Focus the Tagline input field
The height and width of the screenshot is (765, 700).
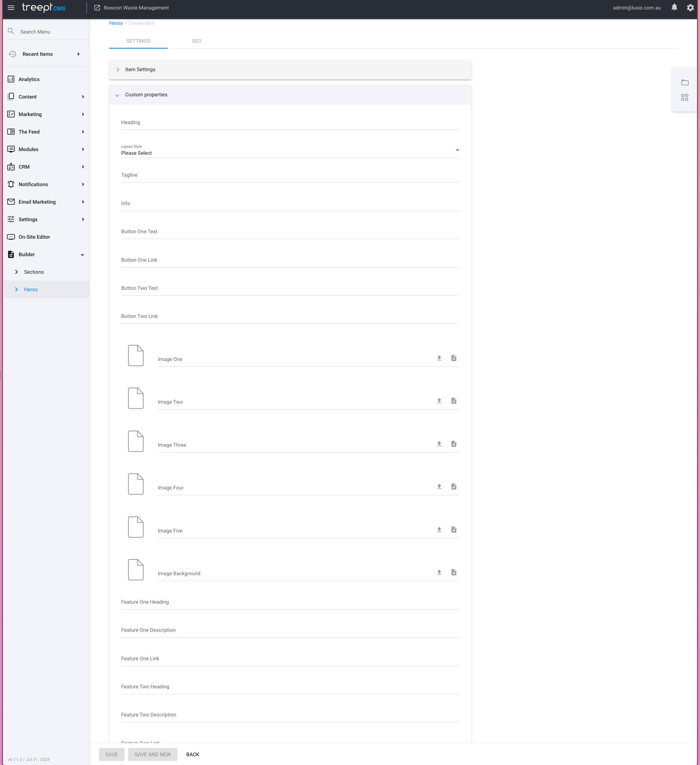(290, 175)
